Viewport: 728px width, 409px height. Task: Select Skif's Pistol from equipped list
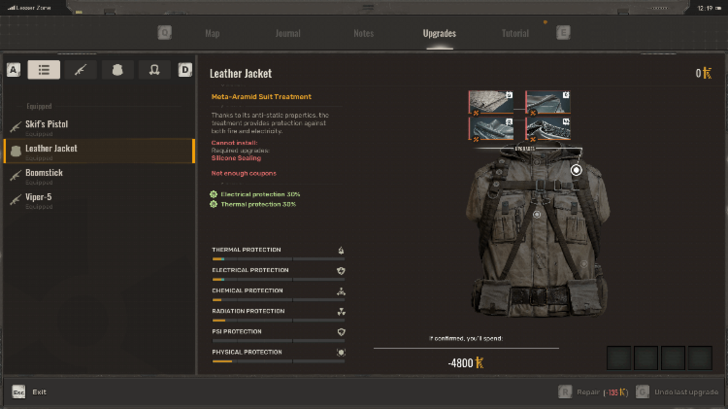click(x=99, y=127)
